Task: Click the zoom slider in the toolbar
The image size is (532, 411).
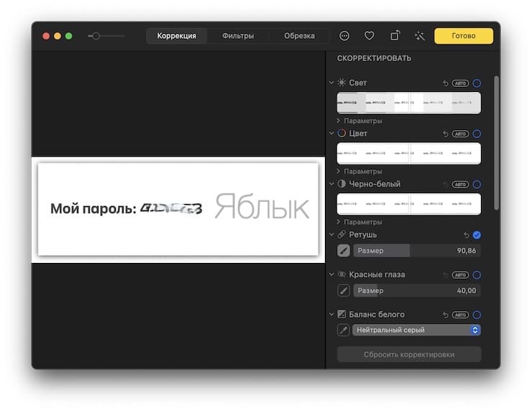Action: (x=106, y=36)
